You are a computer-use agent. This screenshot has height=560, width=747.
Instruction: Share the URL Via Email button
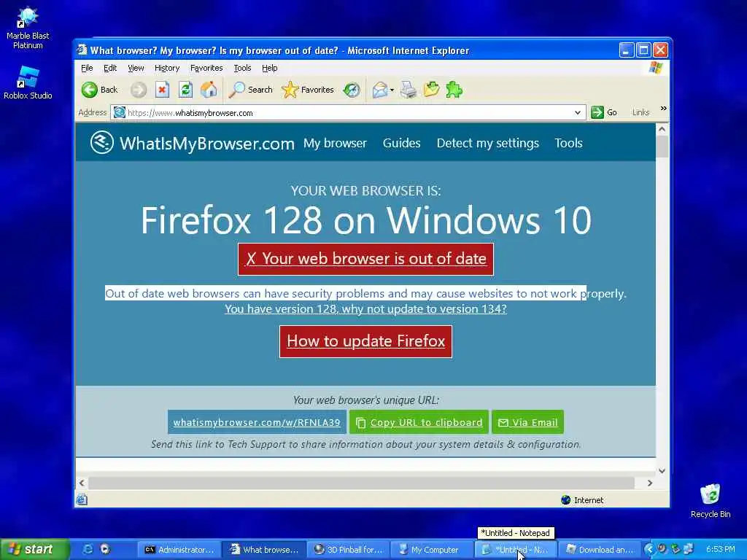pos(528,422)
